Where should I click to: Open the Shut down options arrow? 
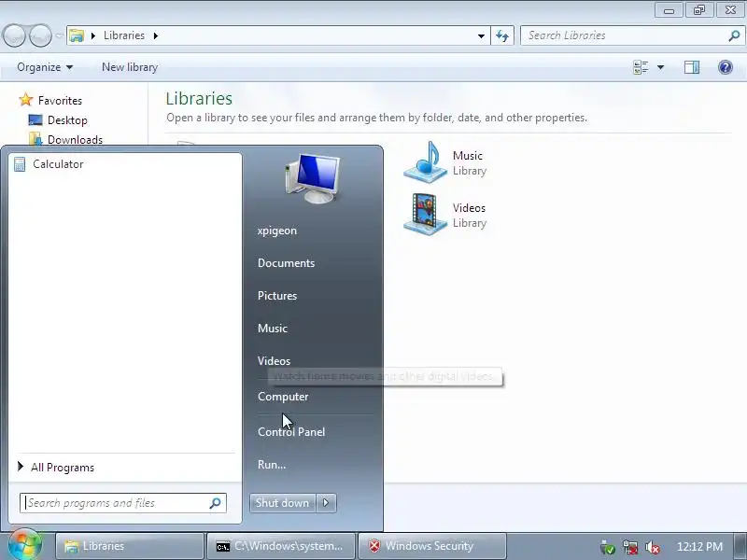pos(326,503)
